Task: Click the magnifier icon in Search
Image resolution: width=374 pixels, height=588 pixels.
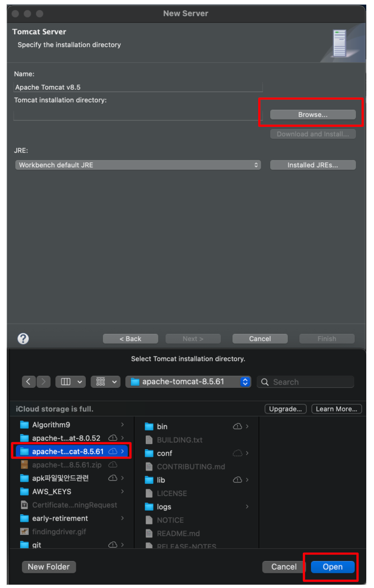Action: click(x=265, y=382)
